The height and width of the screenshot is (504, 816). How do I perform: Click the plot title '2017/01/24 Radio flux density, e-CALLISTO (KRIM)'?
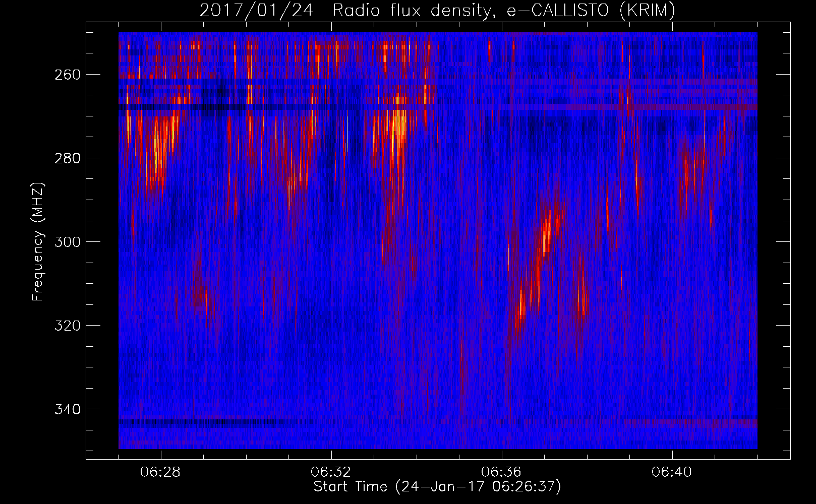[437, 10]
